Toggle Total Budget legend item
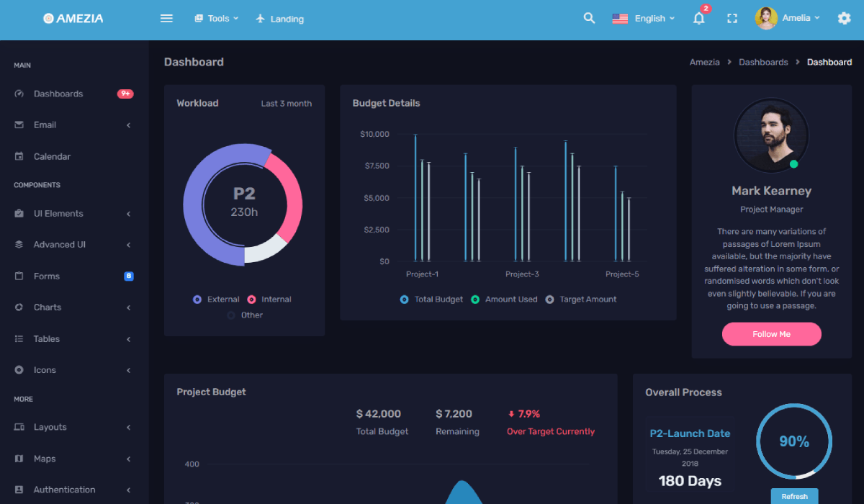The width and height of the screenshot is (864, 504). pyautogui.click(x=431, y=300)
